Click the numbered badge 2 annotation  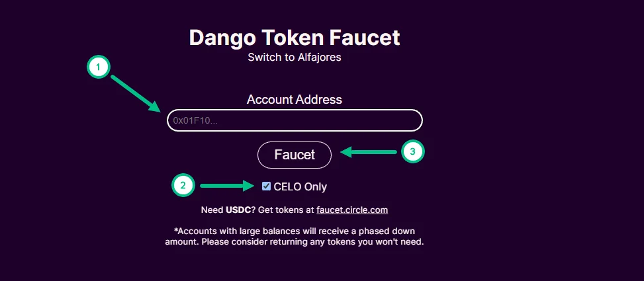coord(183,185)
